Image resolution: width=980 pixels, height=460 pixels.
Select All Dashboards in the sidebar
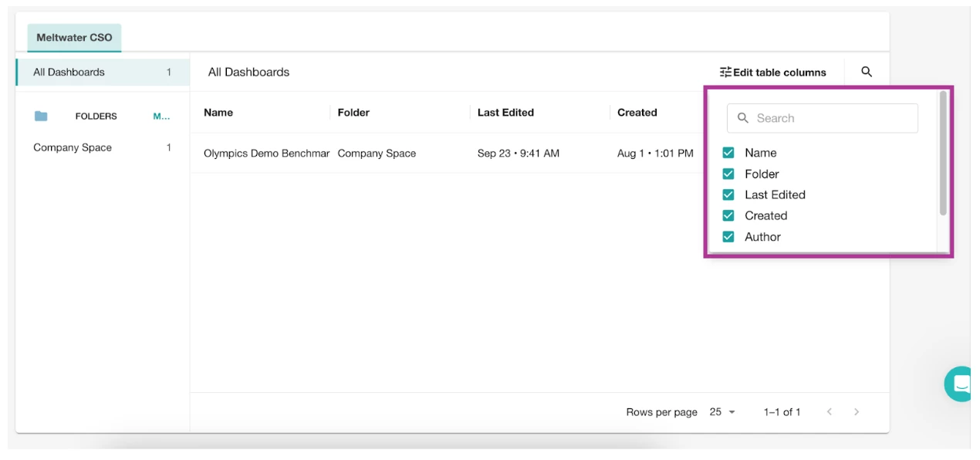[69, 73]
